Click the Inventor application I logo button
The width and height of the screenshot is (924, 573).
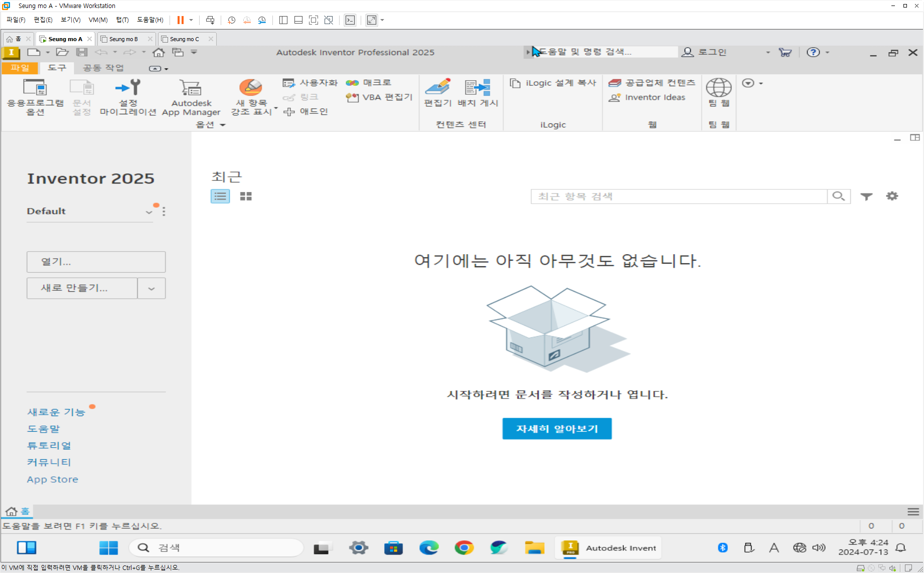11,53
